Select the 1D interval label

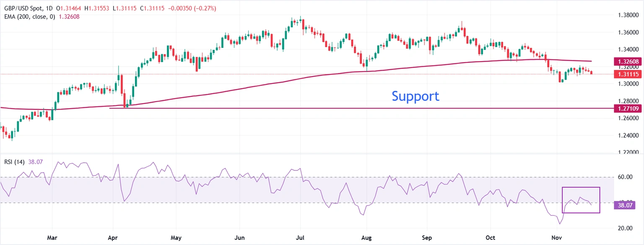coord(49,9)
